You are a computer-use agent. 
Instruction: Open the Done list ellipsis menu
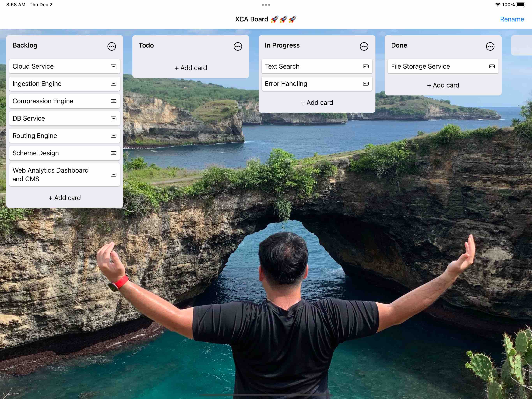point(490,46)
